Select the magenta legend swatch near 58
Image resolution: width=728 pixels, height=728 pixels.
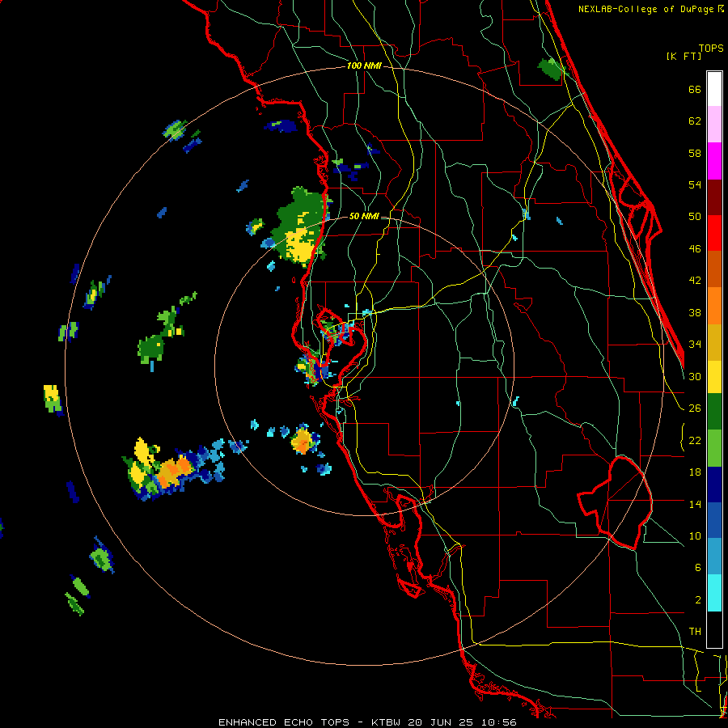coord(714,161)
